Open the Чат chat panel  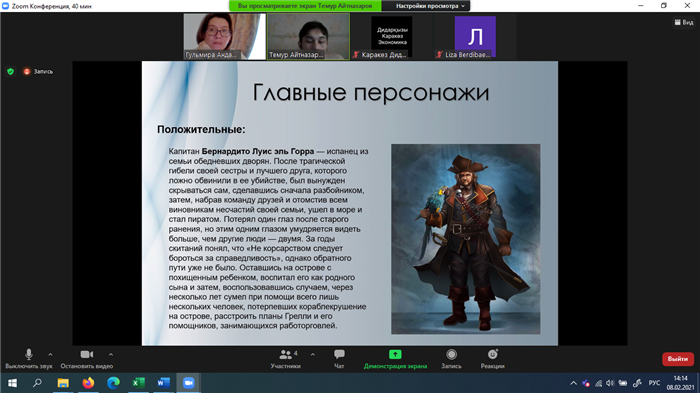[x=339, y=359]
